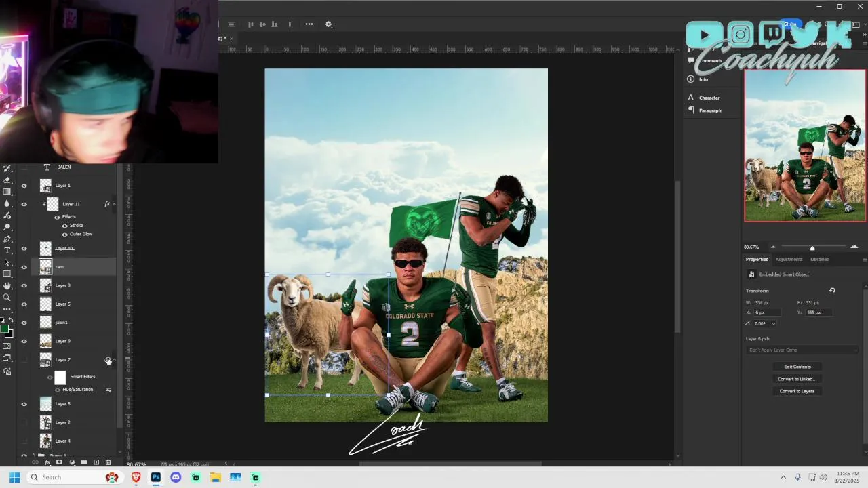Show the hidden Layer 7
Screen dimensions: 868x488
[24, 360]
